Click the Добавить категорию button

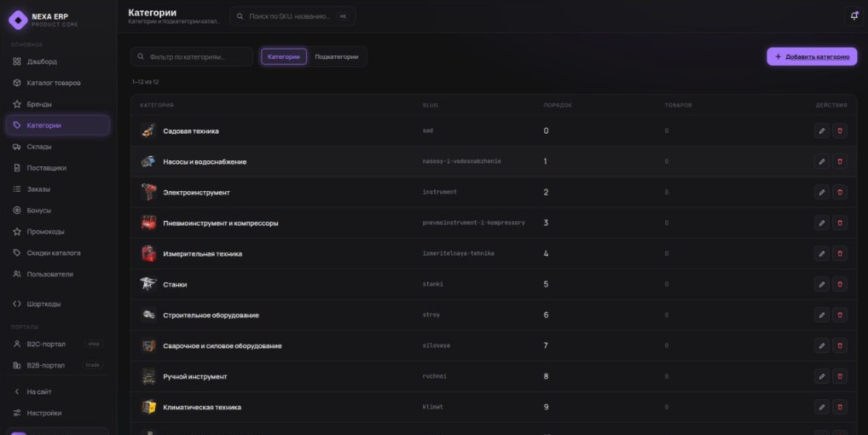coord(812,56)
